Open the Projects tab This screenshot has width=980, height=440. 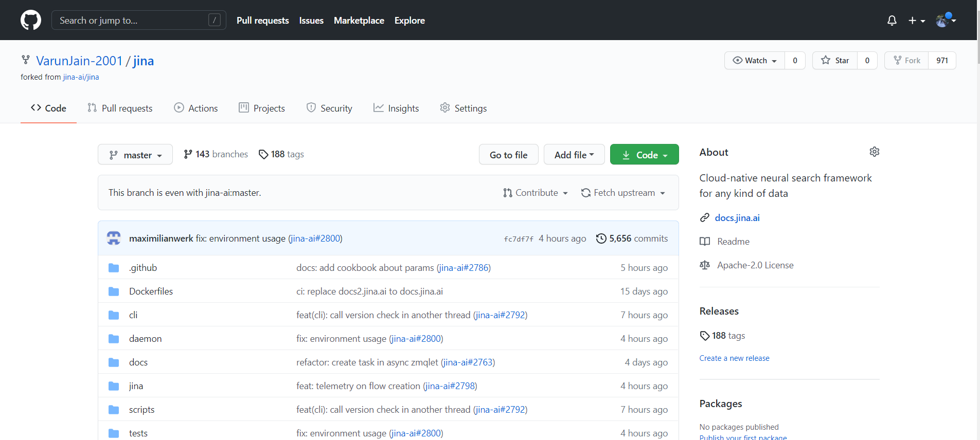tap(262, 108)
